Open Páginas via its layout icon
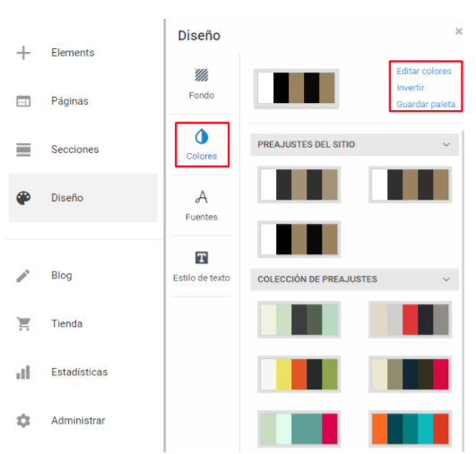 pos(23,101)
